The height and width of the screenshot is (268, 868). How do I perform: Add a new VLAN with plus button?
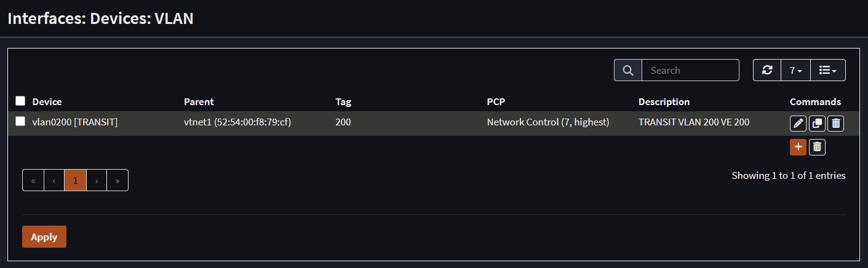pos(798,147)
